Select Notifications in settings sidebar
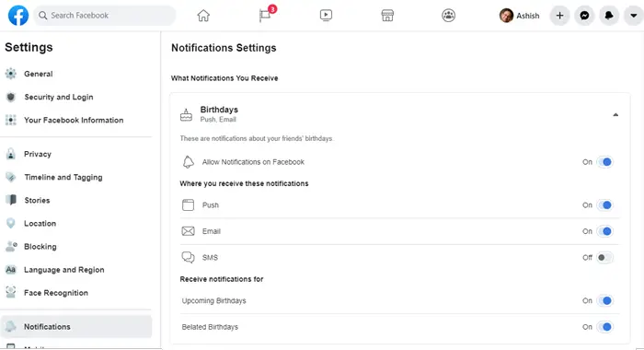 point(76,327)
